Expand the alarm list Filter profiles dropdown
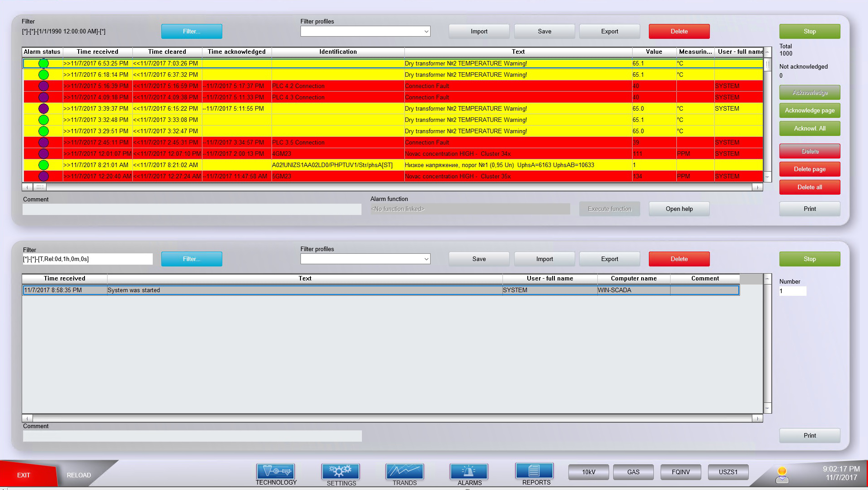 (426, 32)
